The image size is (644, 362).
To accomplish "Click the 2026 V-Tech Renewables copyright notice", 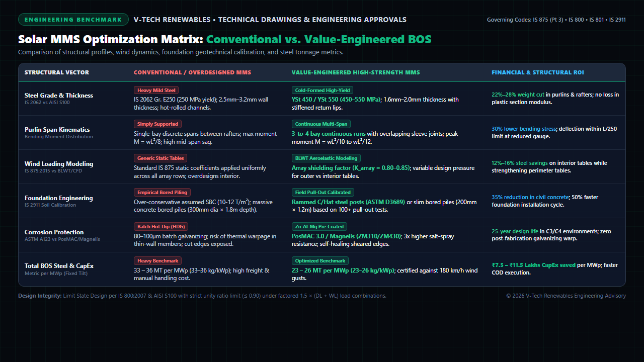I will click(x=566, y=296).
